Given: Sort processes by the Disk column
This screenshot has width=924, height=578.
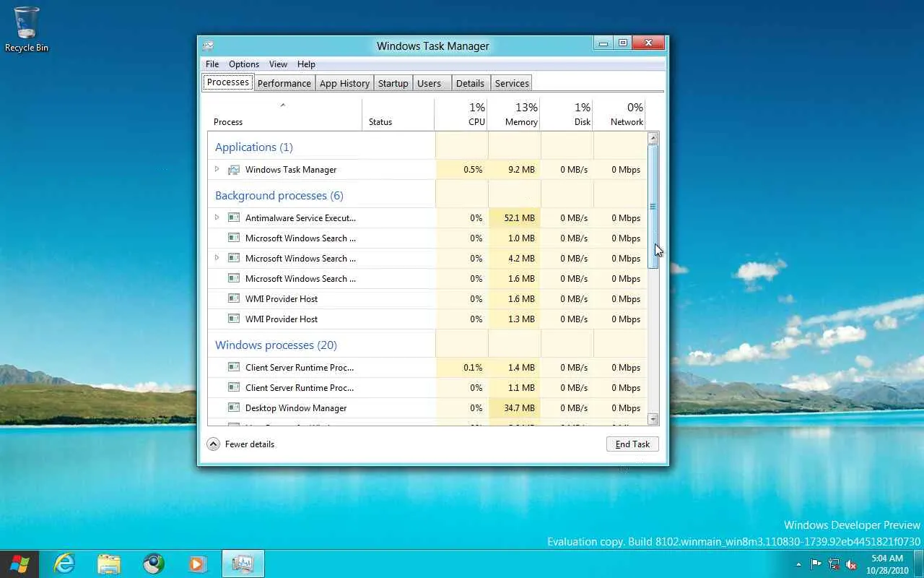Looking at the screenshot, I should (566, 114).
